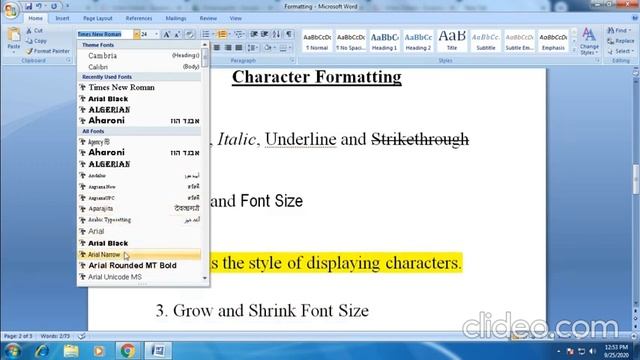Open the Office button menu

(x=11, y=10)
